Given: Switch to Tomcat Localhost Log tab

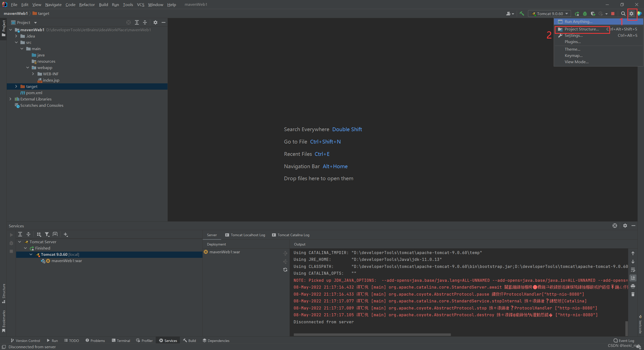Looking at the screenshot, I should click(x=245, y=235).
